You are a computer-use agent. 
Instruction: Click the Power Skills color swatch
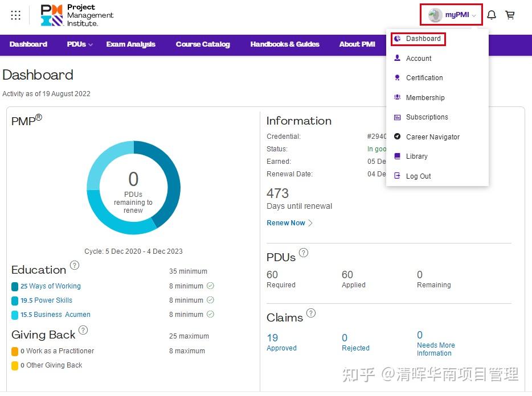click(15, 301)
